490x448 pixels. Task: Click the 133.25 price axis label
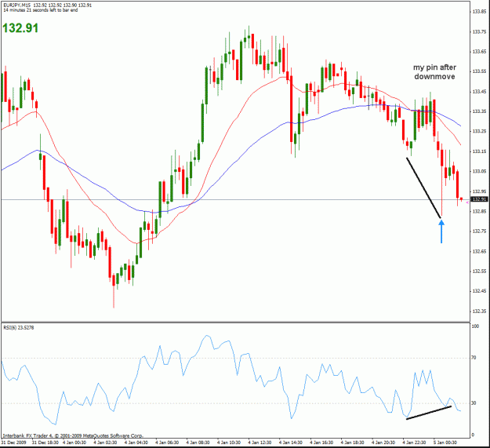coord(479,131)
